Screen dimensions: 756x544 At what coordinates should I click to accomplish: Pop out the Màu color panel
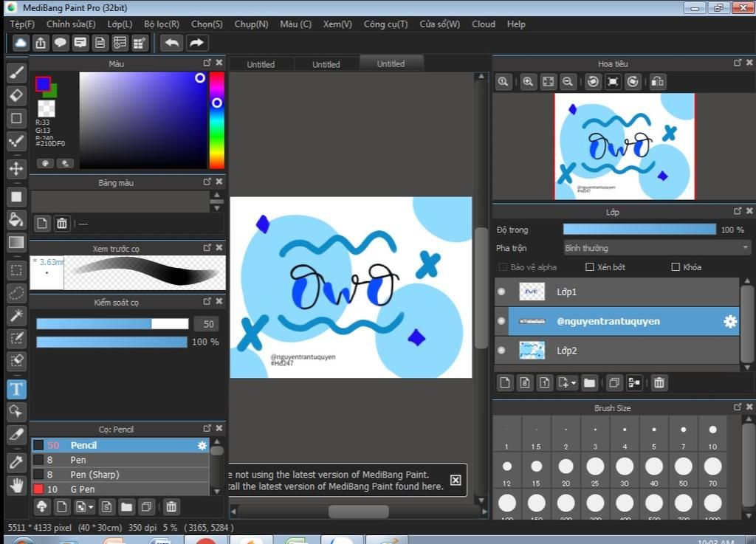[x=207, y=63]
